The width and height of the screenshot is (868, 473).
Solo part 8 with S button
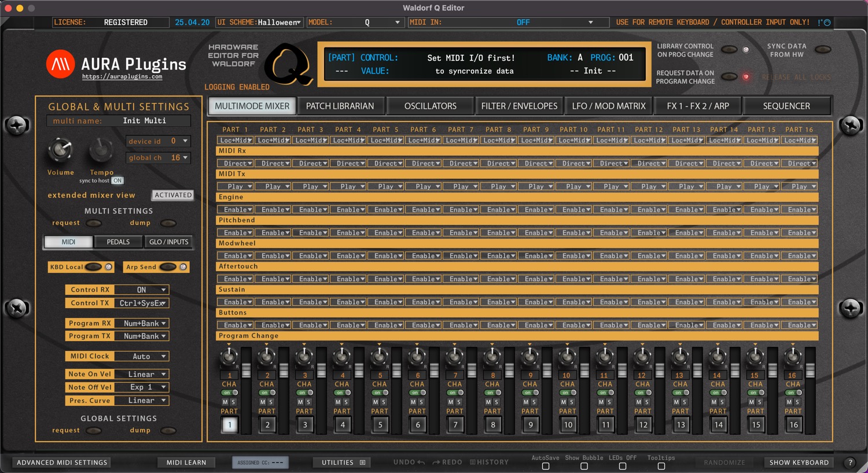[496, 402]
